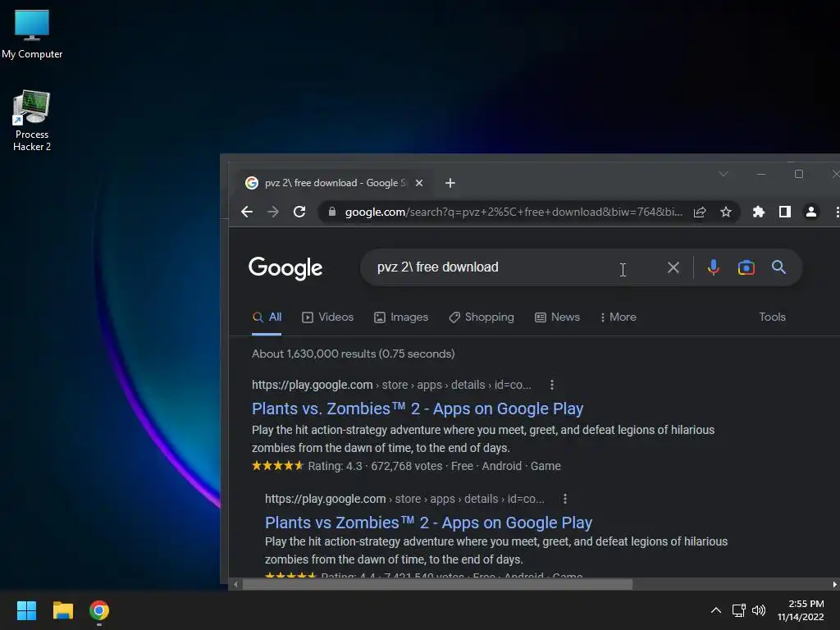Click the Chrome forward arrow
The width and height of the screenshot is (840, 630).
272,212
